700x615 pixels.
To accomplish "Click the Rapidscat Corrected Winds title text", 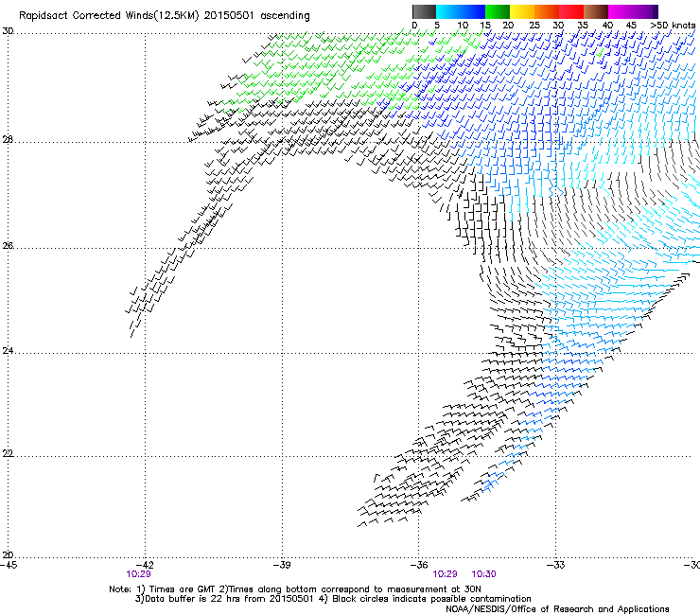I will click(x=165, y=16).
